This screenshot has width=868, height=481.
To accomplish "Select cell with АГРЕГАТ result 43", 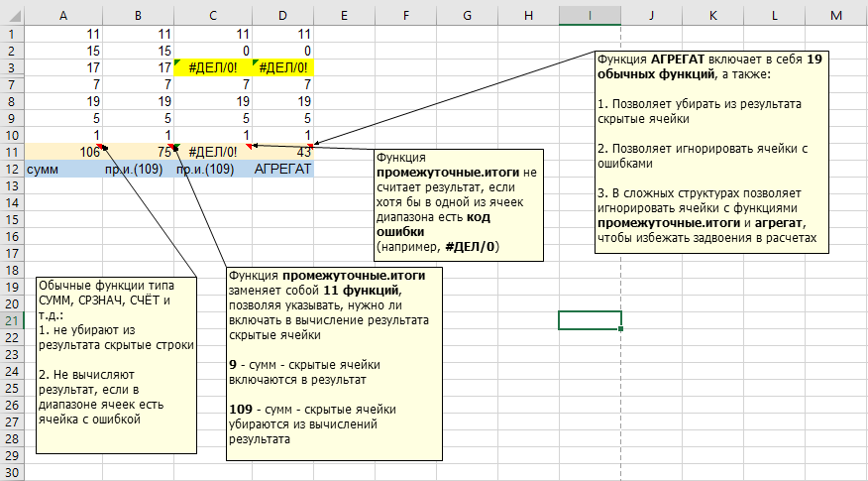I will point(282,152).
